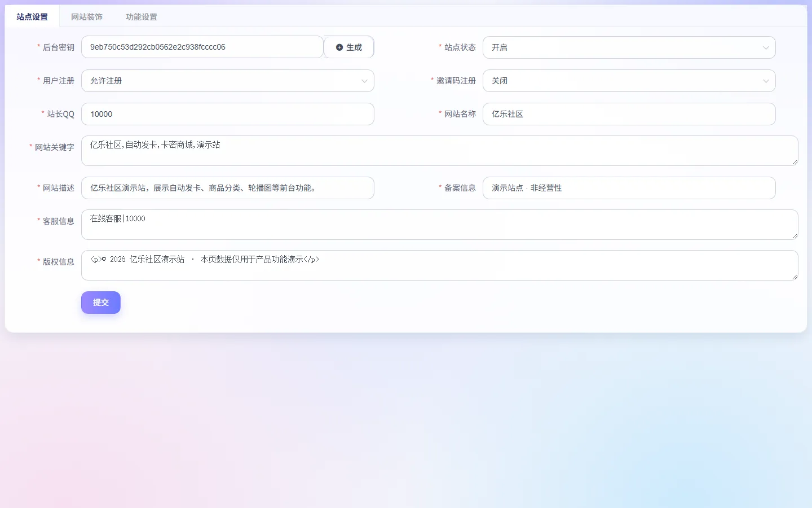
Task: Open the 功能设置 tab
Action: (142, 17)
